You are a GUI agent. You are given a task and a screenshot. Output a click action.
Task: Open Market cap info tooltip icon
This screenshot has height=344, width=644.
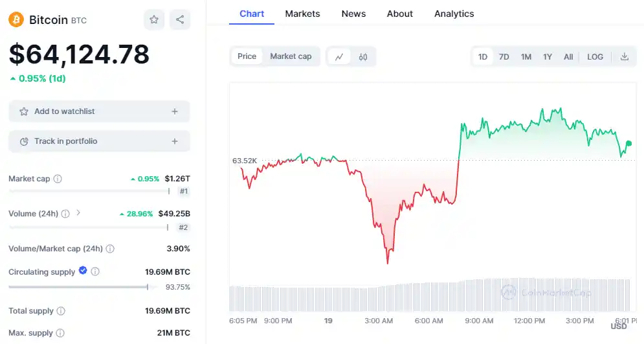tap(58, 179)
